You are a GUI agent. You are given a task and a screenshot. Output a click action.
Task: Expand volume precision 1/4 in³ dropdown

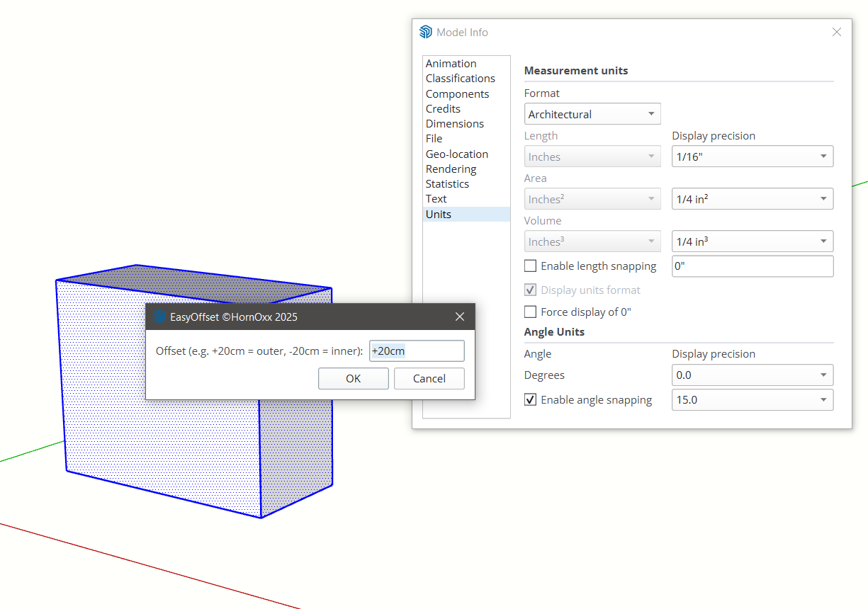(x=752, y=241)
